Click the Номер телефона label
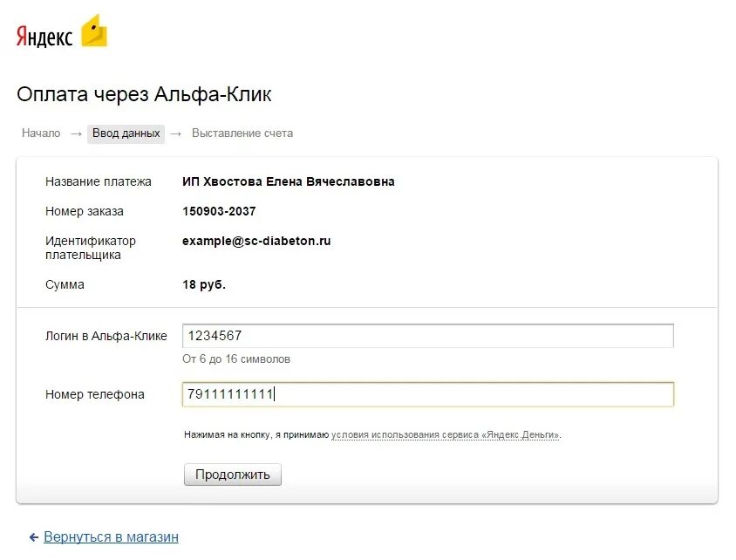 click(95, 394)
